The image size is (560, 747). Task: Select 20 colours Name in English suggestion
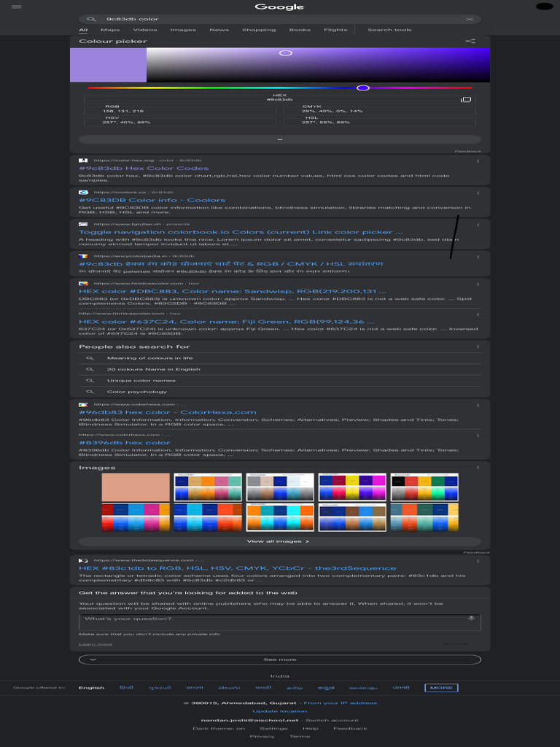point(153,369)
